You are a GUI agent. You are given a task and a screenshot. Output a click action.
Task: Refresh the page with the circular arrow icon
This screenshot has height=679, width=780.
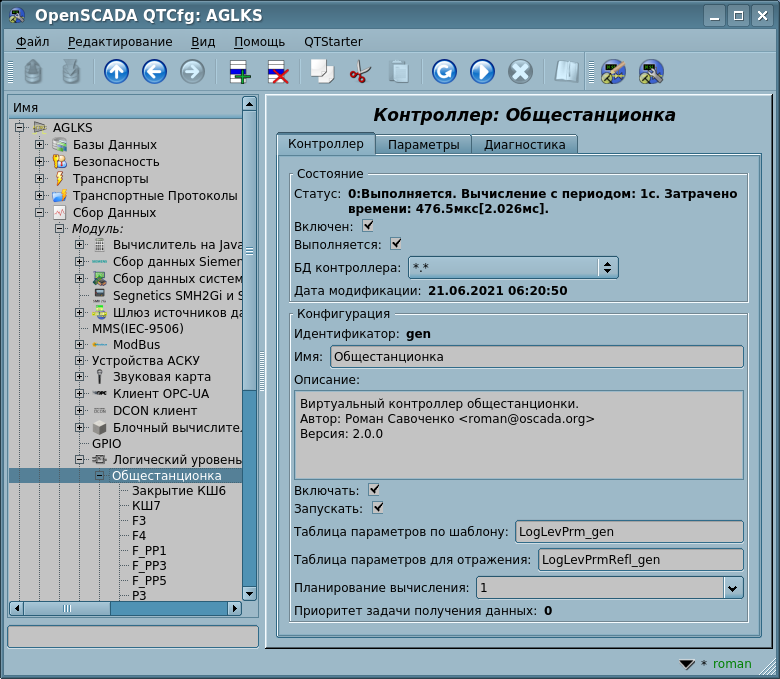click(444, 72)
